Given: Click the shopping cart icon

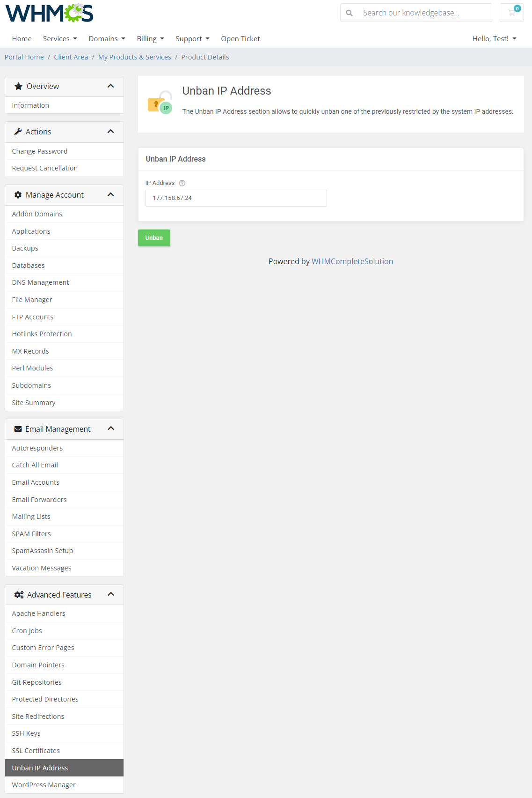Looking at the screenshot, I should [511, 13].
